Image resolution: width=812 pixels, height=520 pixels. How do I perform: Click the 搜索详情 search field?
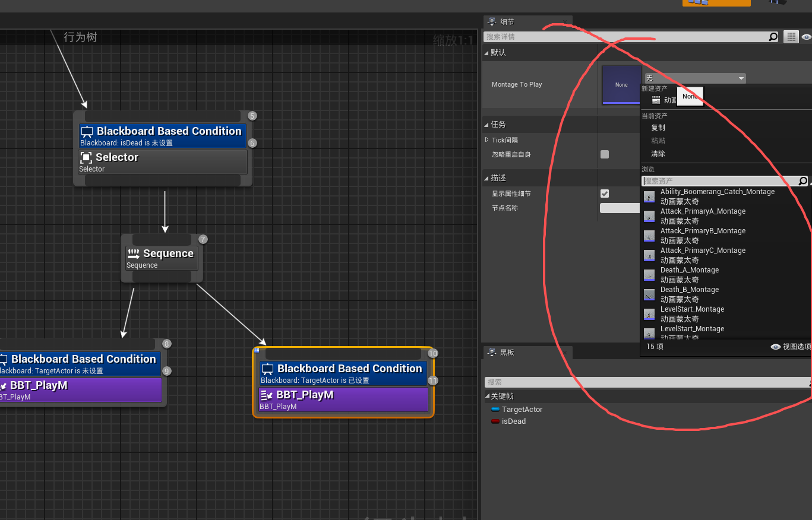[x=631, y=37]
